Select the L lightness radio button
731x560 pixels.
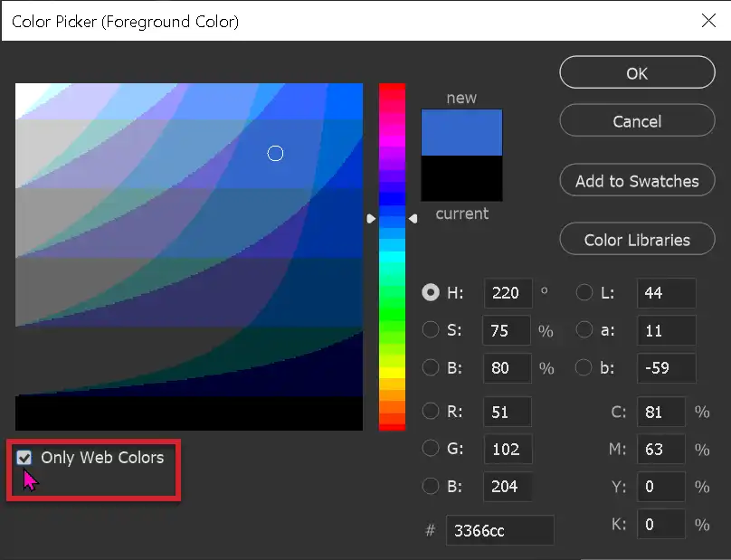pyautogui.click(x=584, y=292)
